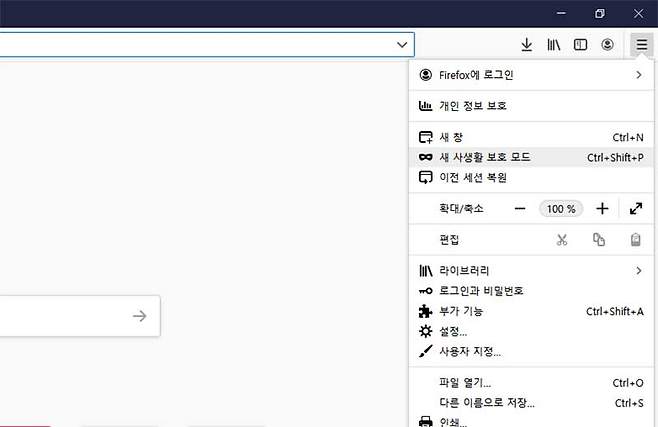Click 'Ctrl+N' shortcut text

628,137
